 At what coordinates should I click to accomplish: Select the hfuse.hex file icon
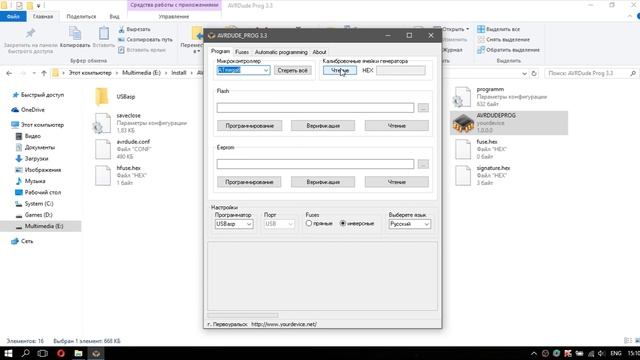[103, 175]
